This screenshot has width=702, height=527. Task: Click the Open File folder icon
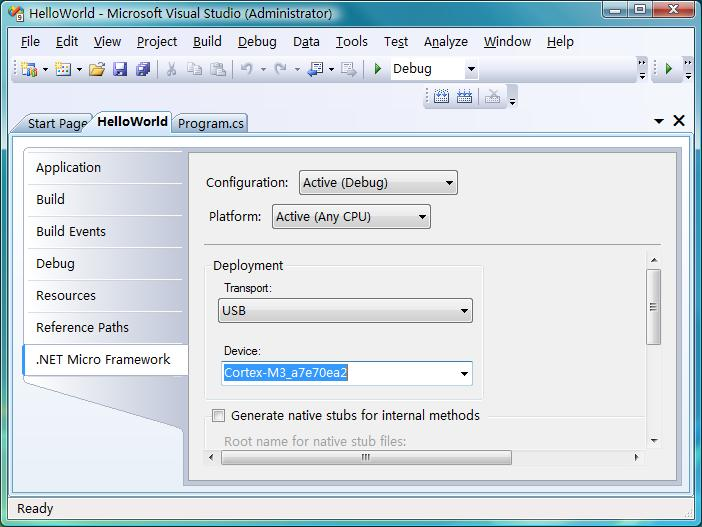coord(97,69)
